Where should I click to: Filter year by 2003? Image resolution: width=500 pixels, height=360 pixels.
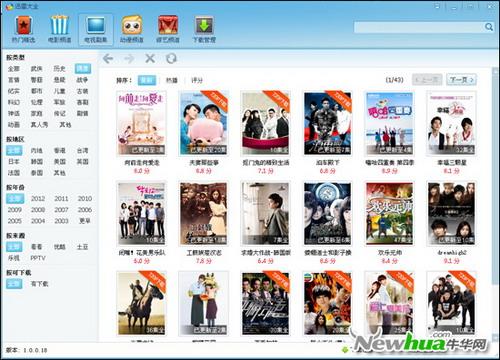61,221
